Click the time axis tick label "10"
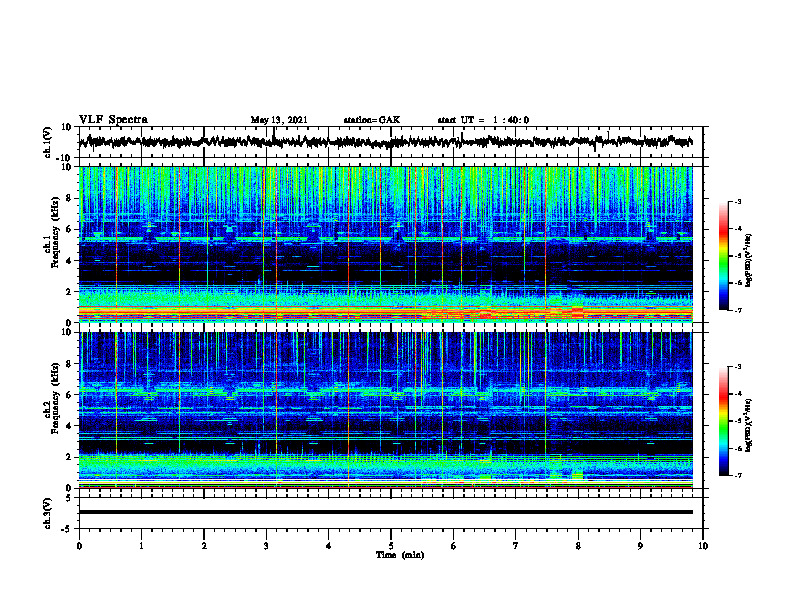Viewport: 792px width, 612px height. pos(703,546)
